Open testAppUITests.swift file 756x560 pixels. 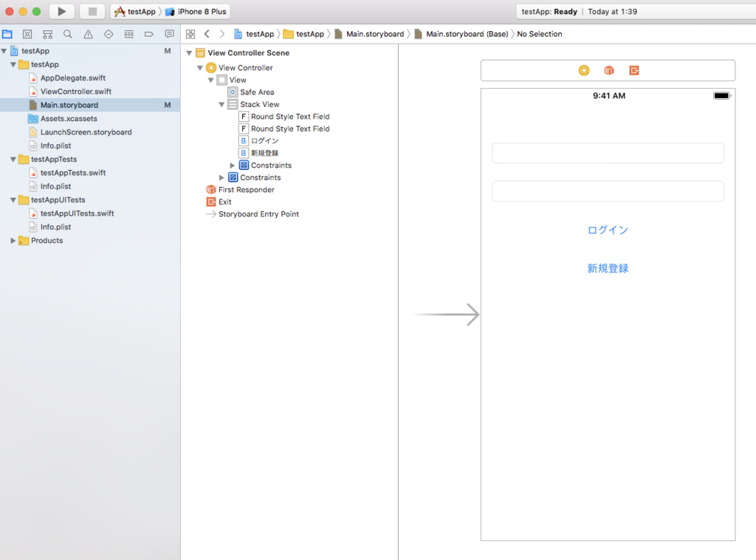(x=77, y=214)
